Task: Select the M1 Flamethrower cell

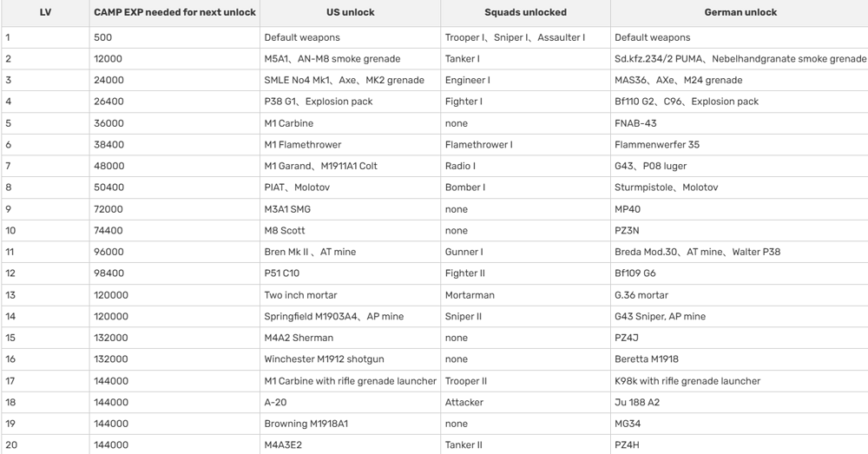Action: coord(350,144)
